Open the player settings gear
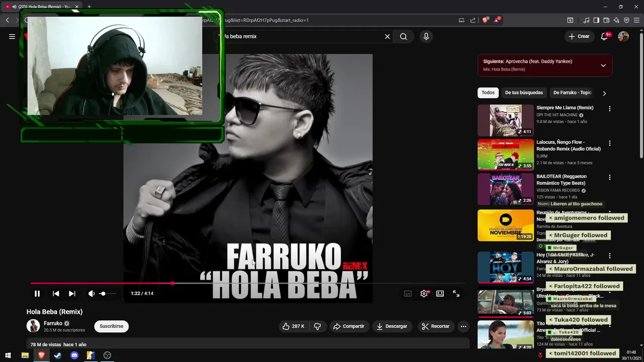Image resolution: width=644 pixels, height=362 pixels. 424,294
